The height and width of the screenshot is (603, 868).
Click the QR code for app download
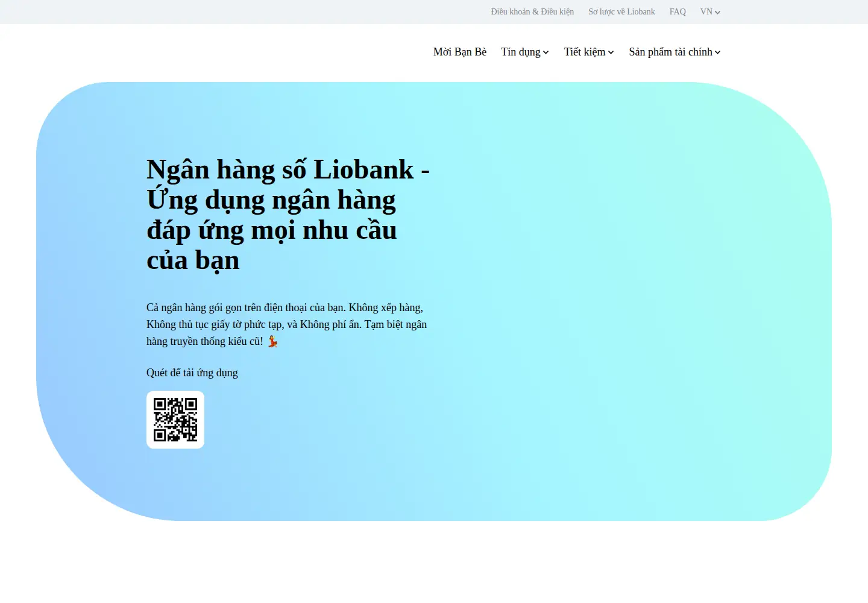click(x=175, y=420)
